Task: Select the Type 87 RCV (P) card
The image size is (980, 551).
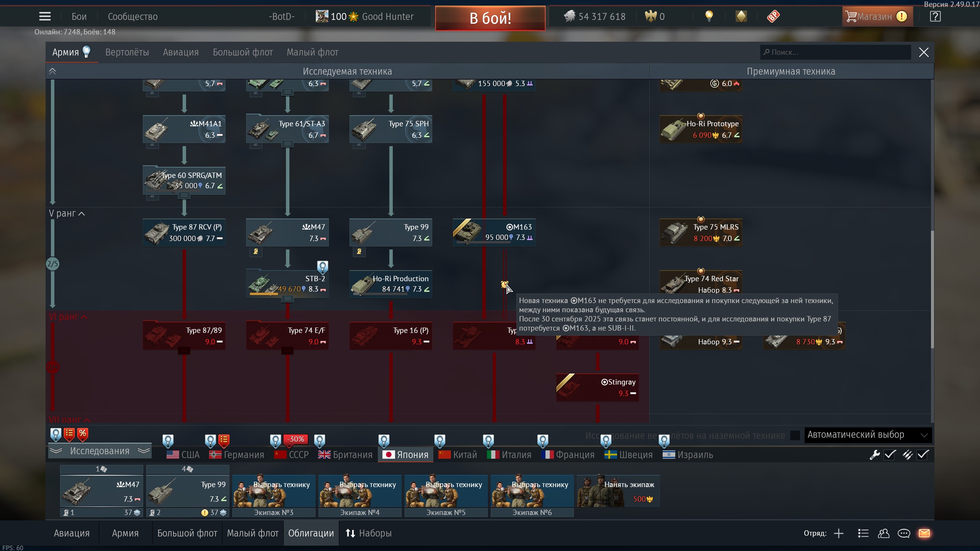Action: point(184,232)
